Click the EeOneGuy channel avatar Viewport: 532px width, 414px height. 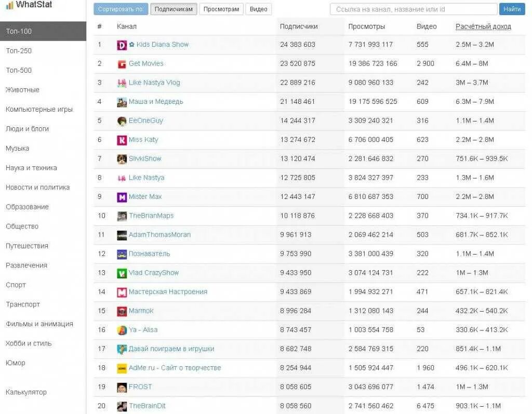pos(122,121)
